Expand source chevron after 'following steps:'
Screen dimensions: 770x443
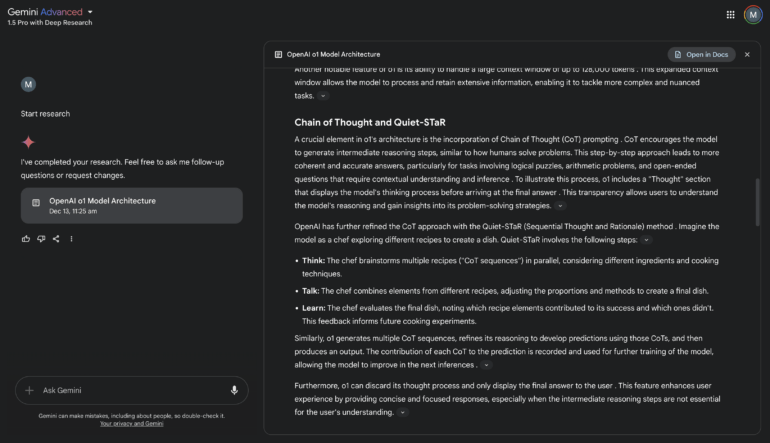pyautogui.click(x=646, y=240)
